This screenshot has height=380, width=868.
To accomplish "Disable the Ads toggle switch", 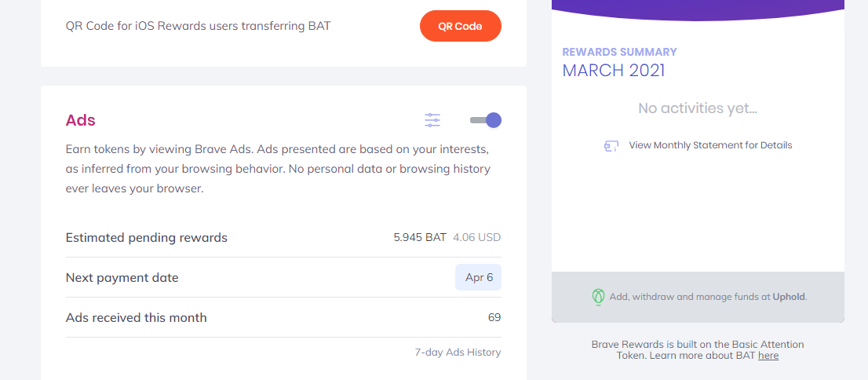I will pyautogui.click(x=486, y=120).
